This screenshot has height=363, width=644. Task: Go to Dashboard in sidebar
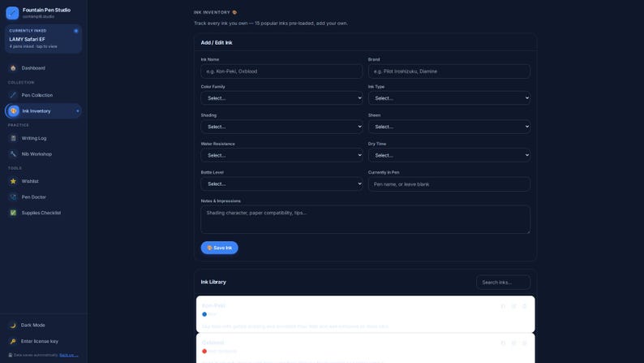[44, 68]
